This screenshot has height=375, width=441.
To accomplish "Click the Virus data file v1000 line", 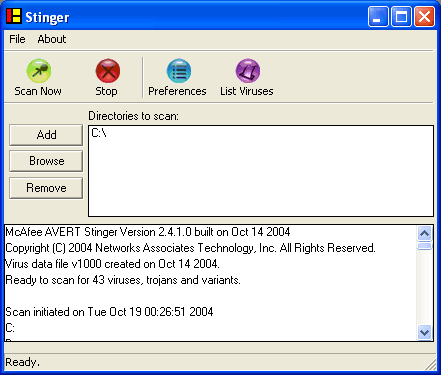I will pyautogui.click(x=112, y=264).
